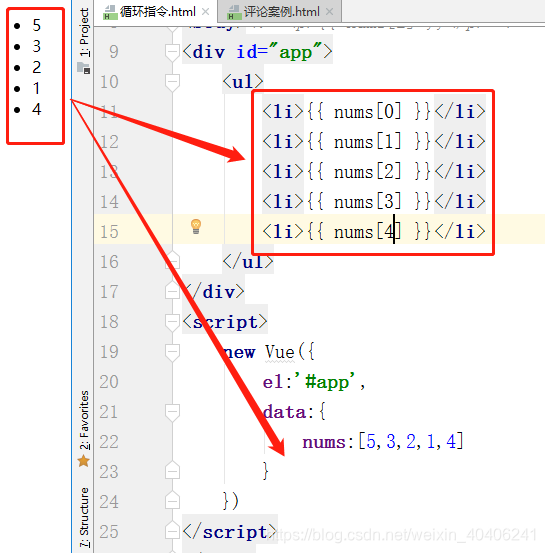Click the browser list item showing 1

point(37,88)
